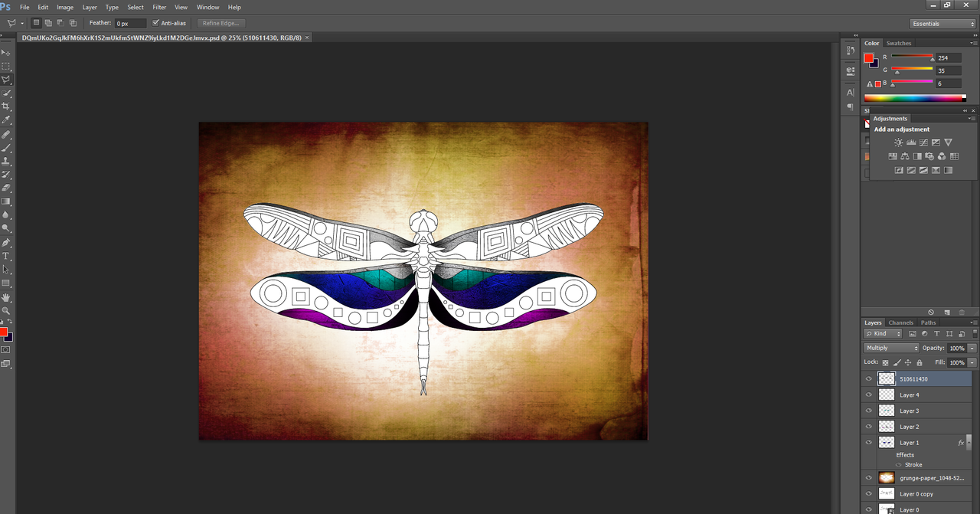Screen dimensions: 980x514
Task: Select the Clone Stamp tool
Action: tap(6, 161)
